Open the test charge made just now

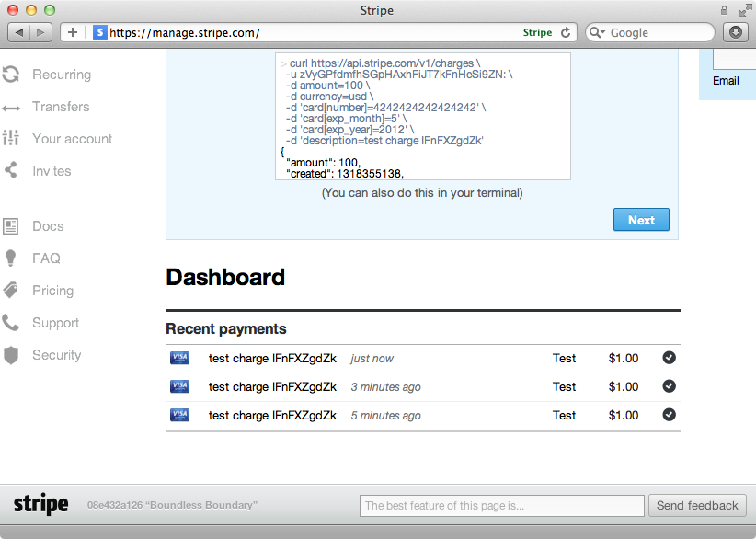point(423,359)
